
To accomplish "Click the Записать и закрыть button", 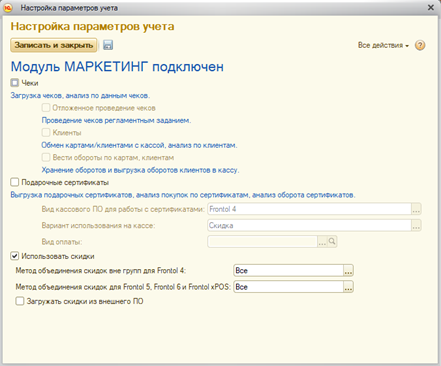I will [x=54, y=45].
